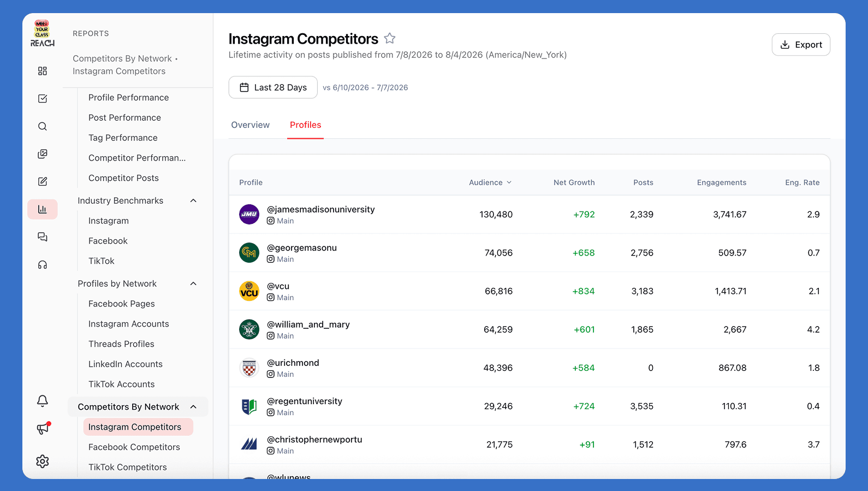
Task: Favorite the report with the star icon
Action: pos(390,38)
